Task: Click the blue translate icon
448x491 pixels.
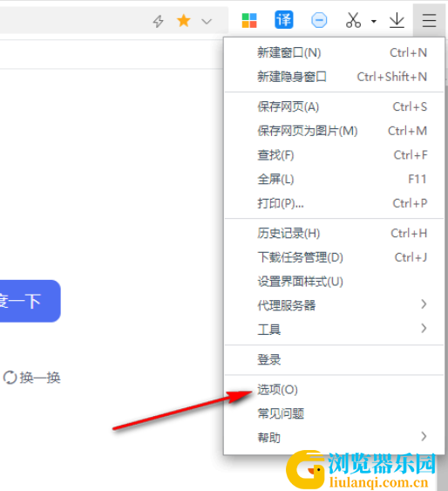Action: (284, 20)
